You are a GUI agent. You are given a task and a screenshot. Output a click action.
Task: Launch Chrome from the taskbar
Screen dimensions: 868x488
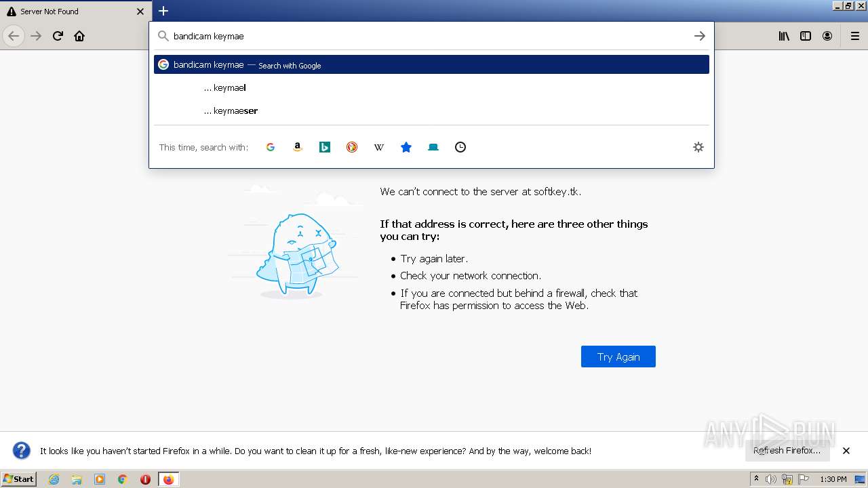(123, 479)
